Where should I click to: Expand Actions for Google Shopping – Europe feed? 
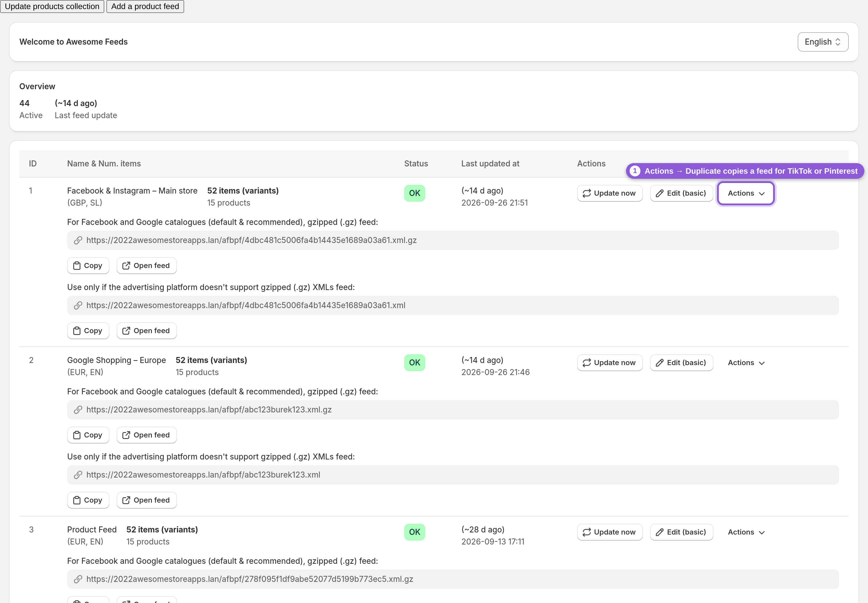[x=746, y=363]
